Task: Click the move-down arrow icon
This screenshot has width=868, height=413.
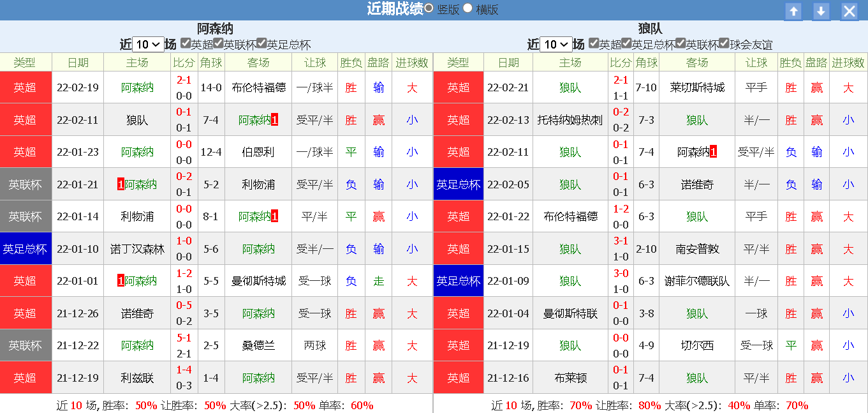Action: pos(821,11)
